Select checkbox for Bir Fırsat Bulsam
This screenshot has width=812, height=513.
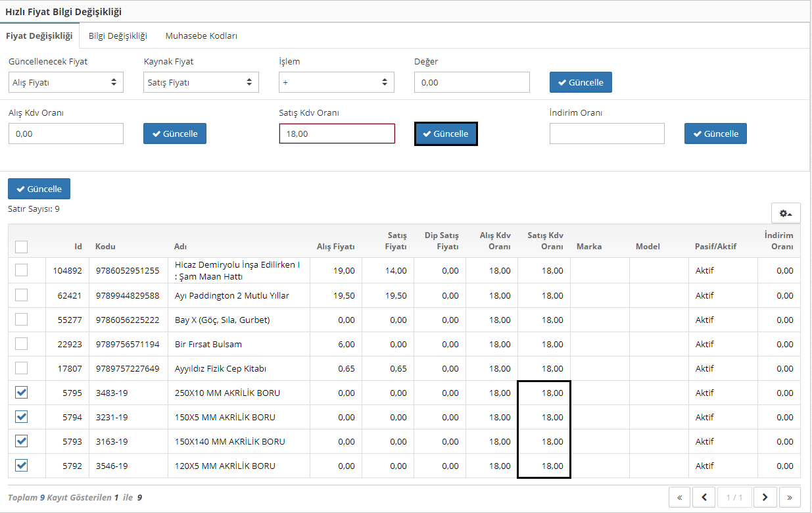tap(22, 344)
